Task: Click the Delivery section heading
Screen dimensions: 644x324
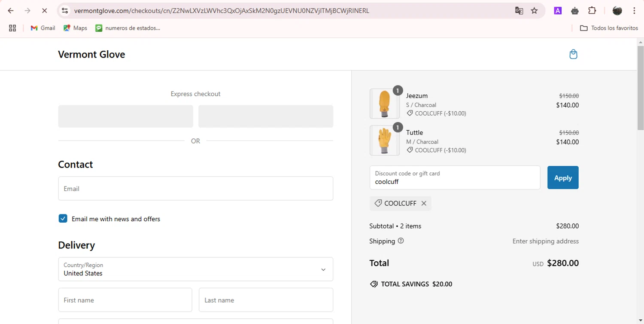Action: click(x=76, y=245)
